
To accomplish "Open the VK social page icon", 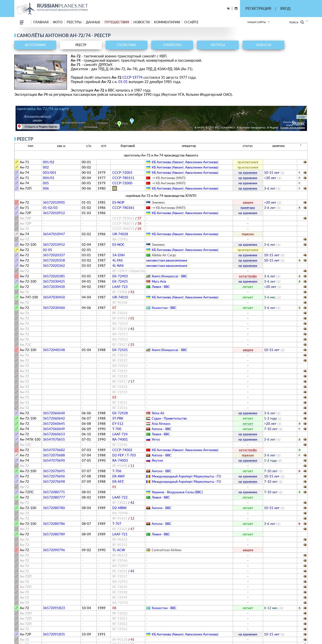I will tap(228, 9).
